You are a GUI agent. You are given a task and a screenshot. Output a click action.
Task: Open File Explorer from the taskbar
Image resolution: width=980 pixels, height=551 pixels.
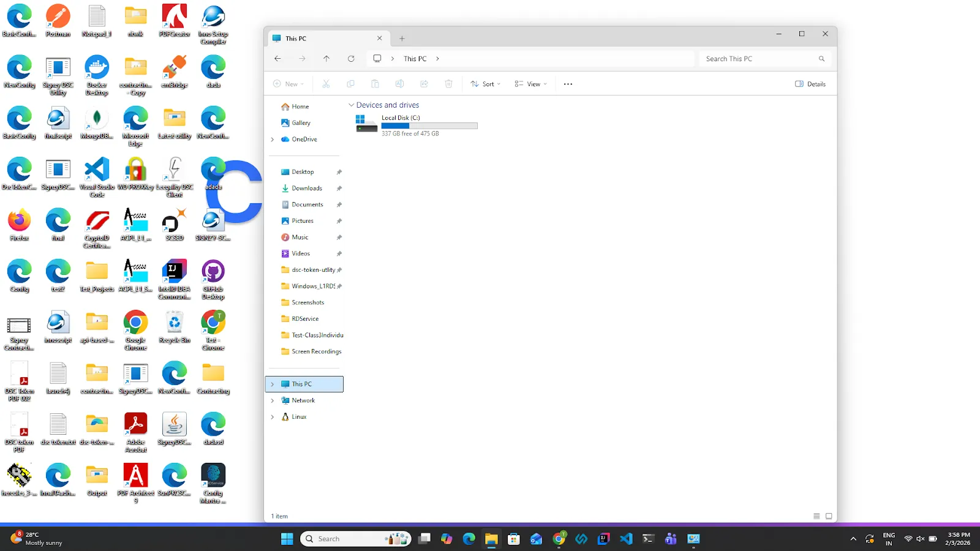[491, 539]
